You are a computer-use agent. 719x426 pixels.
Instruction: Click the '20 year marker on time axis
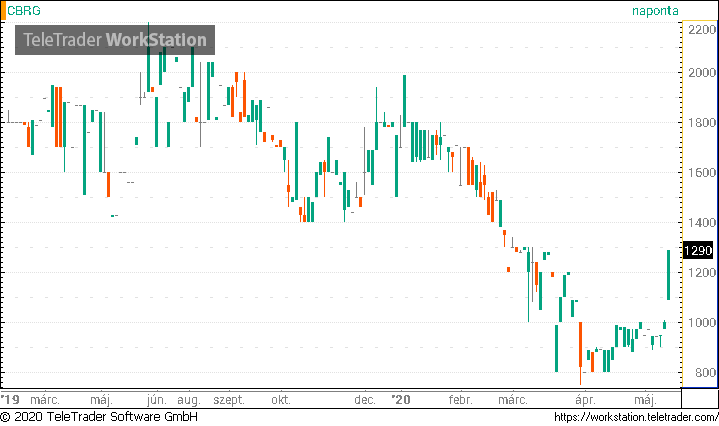pos(401,399)
